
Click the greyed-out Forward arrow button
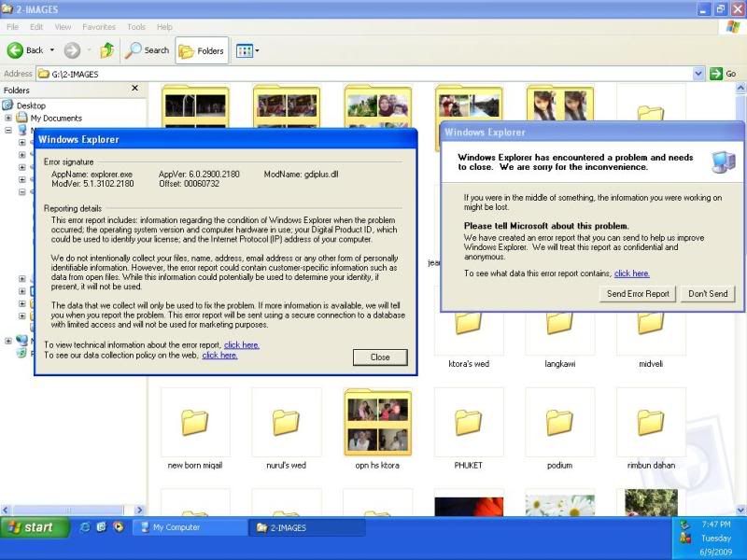point(72,50)
